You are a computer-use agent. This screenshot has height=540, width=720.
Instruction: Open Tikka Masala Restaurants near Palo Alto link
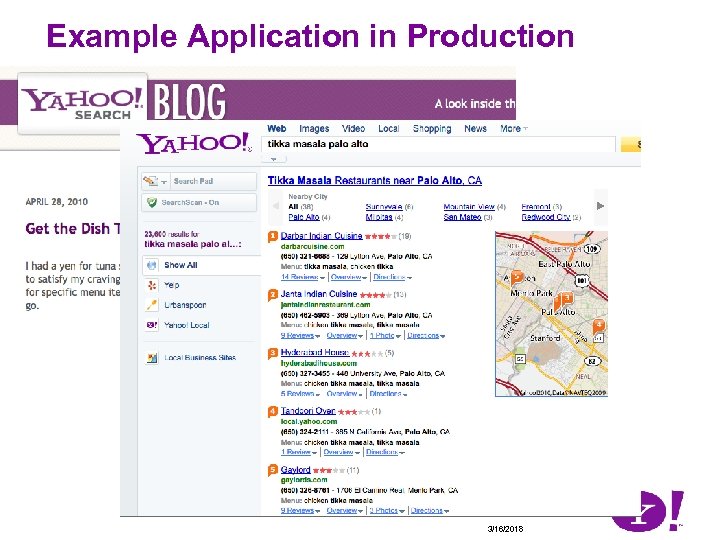(375, 180)
